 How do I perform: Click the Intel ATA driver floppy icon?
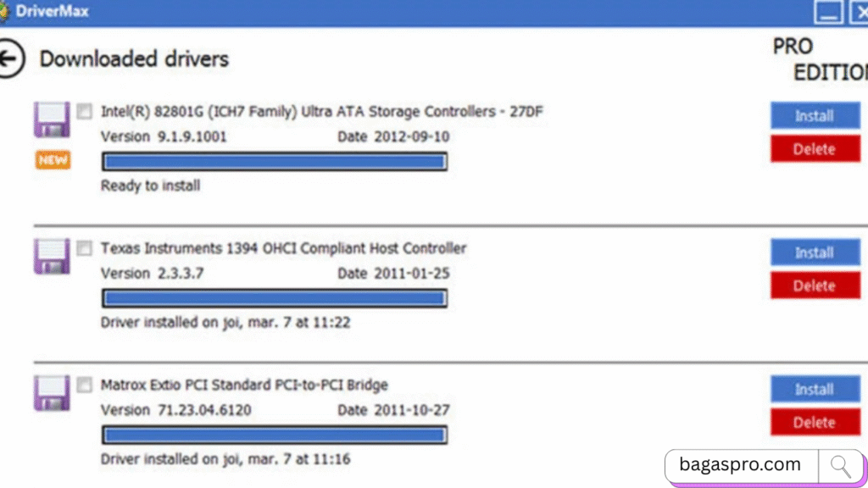(51, 119)
